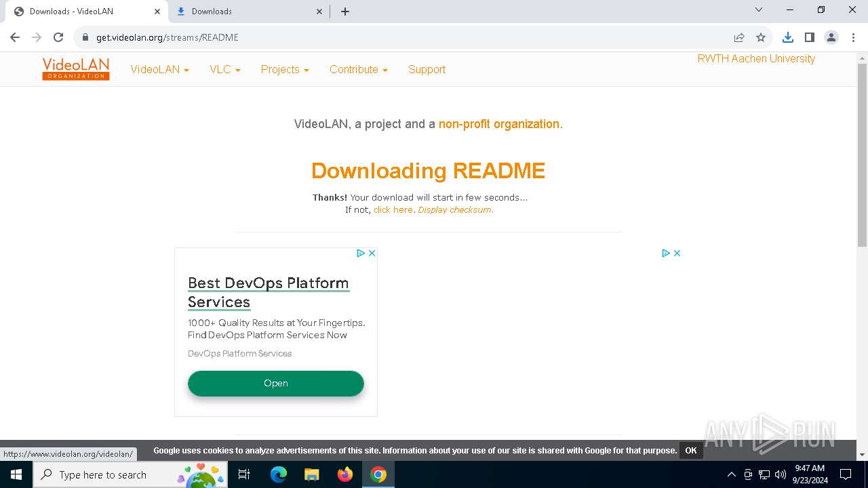Screen dimensions: 868x488
Task: Bookmark this page with the star icon
Action: tap(761, 37)
